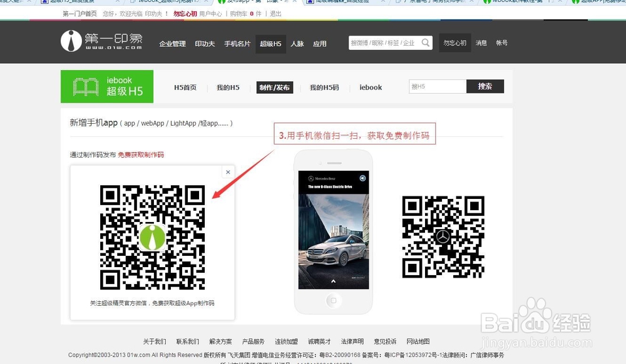Click 勿忘心初 username in top bar
The image size is (626, 364).
[x=185, y=14]
